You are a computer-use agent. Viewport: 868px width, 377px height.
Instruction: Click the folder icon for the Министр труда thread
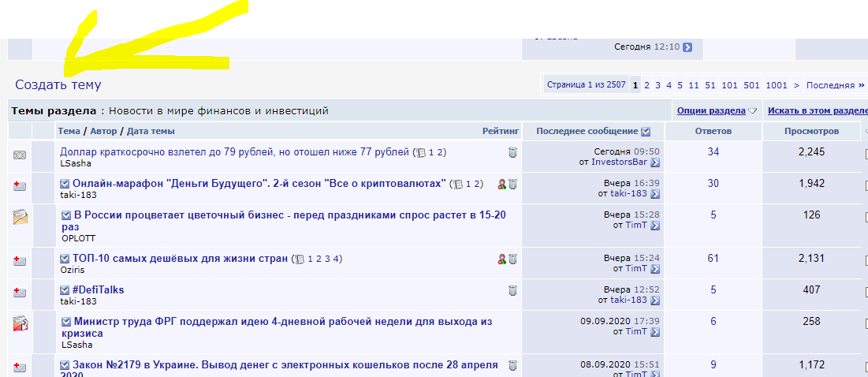coord(20,323)
